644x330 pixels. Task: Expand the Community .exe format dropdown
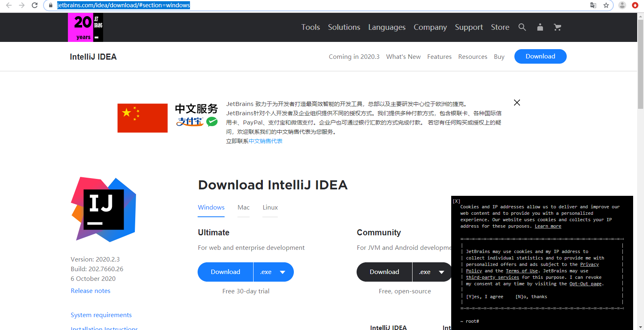pos(432,272)
